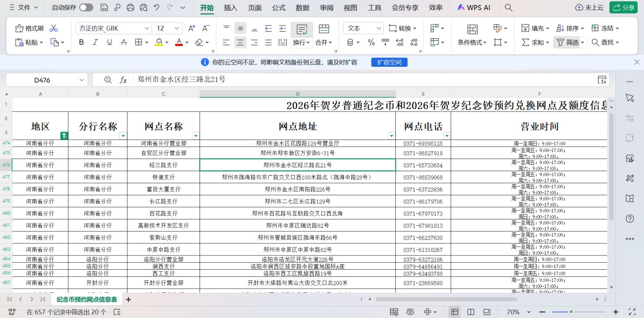Align text left horizontally
Viewport: 644px width, 318px height.
click(x=226, y=42)
